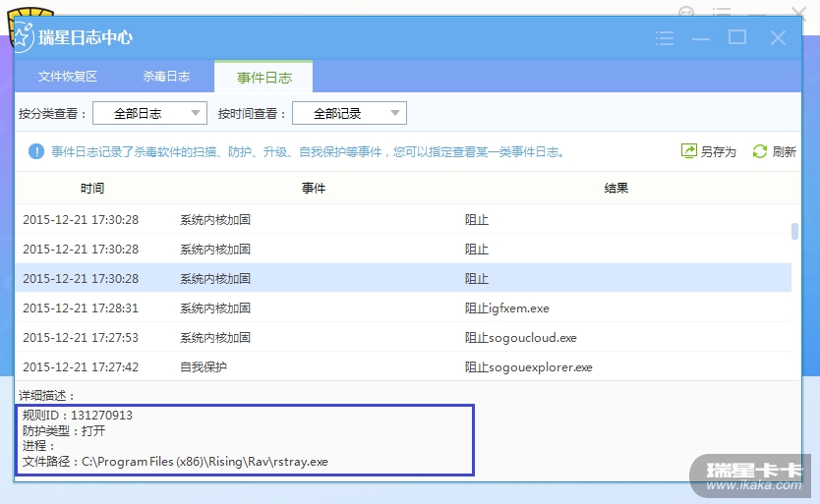This screenshot has height=504, width=820.
Task: Click the Rising star logo icon
Action: pyautogui.click(x=22, y=37)
